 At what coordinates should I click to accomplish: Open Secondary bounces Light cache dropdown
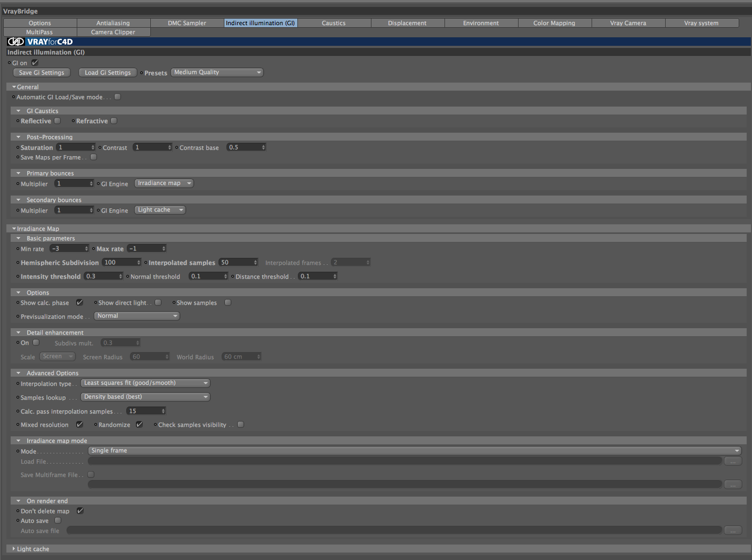point(160,210)
